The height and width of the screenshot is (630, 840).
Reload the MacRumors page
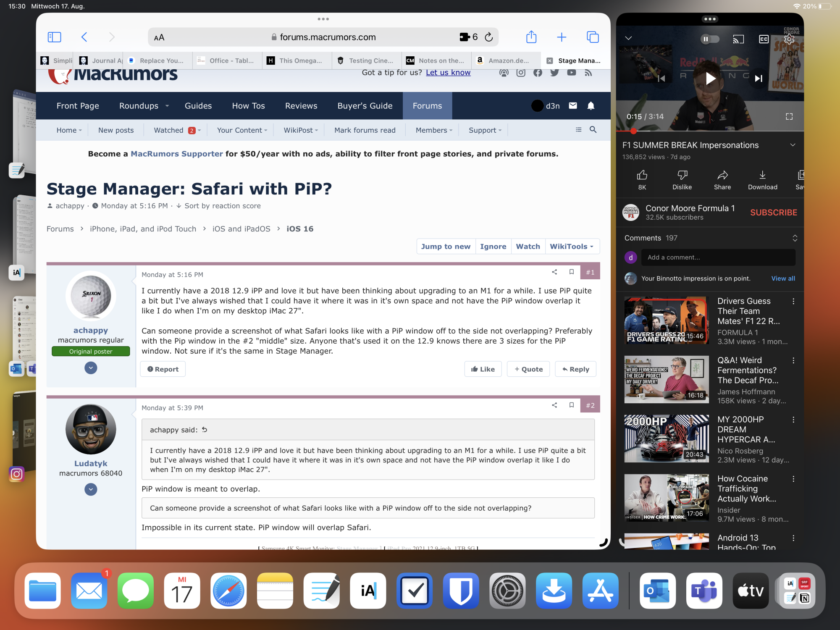point(489,37)
